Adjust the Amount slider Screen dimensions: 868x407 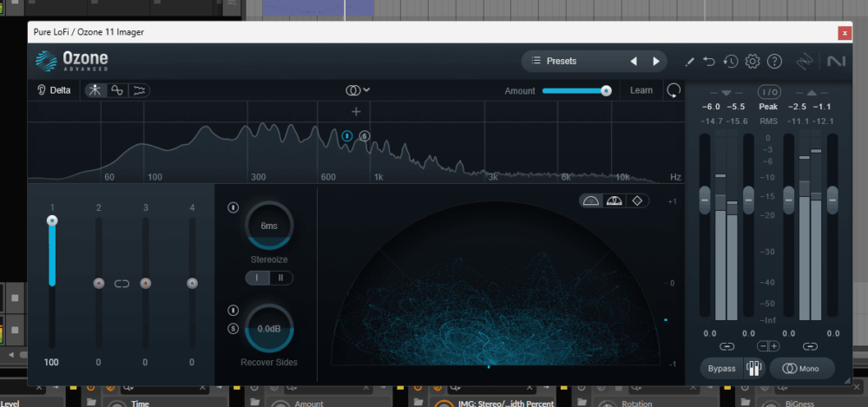(576, 91)
